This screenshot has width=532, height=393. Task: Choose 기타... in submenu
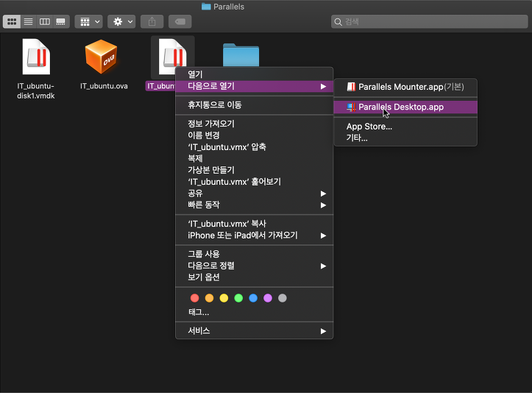(405, 138)
